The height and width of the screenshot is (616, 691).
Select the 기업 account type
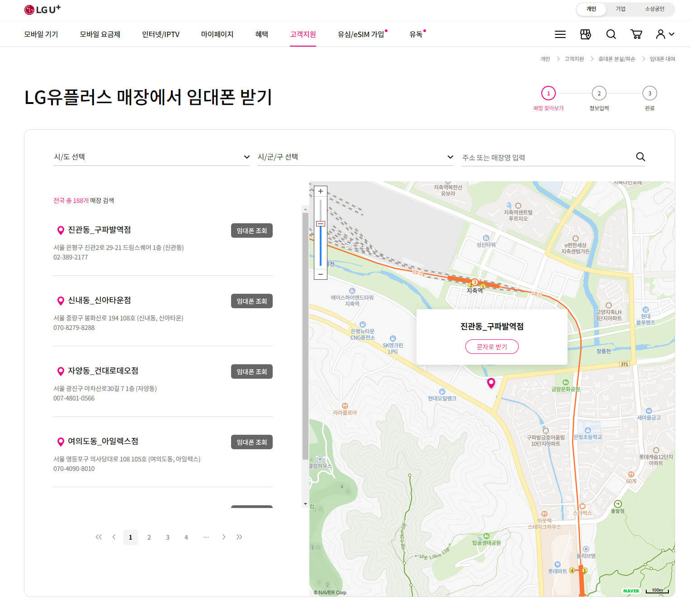click(x=620, y=9)
